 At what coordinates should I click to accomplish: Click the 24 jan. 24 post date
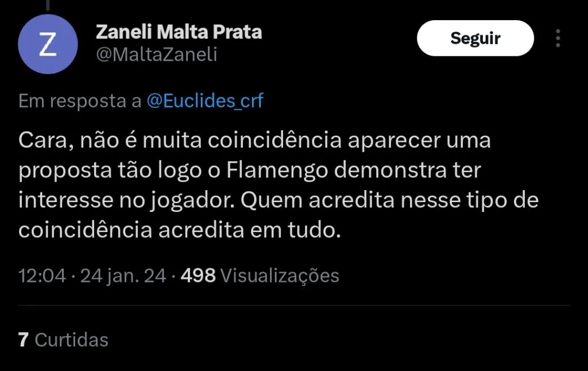(x=123, y=276)
